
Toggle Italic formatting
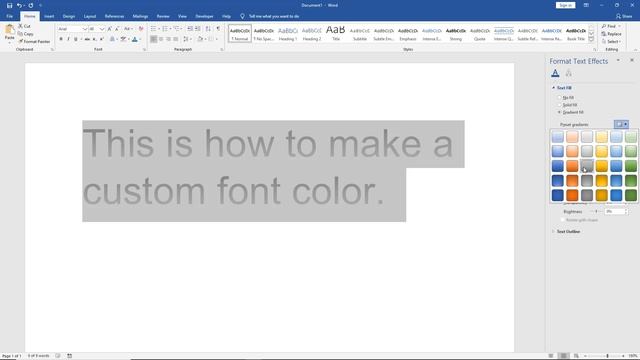(x=68, y=39)
